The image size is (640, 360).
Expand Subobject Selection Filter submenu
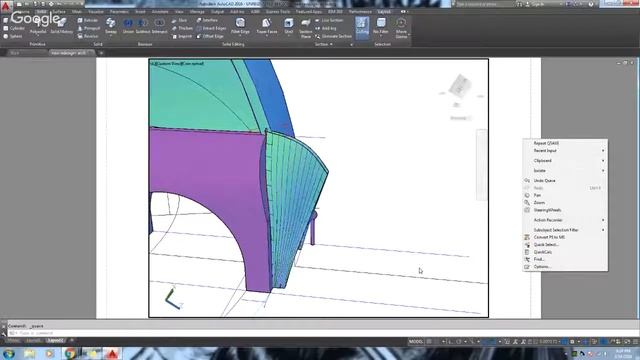pyautogui.click(x=565, y=230)
